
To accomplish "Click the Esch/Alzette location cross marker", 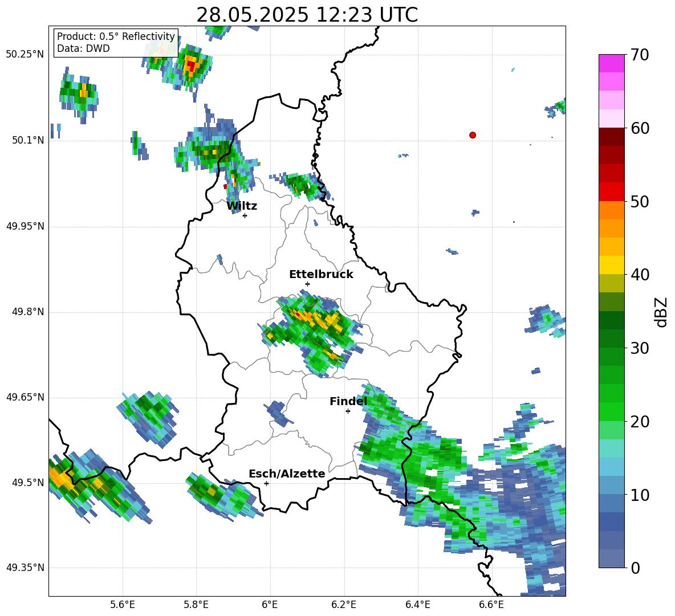I will (266, 483).
